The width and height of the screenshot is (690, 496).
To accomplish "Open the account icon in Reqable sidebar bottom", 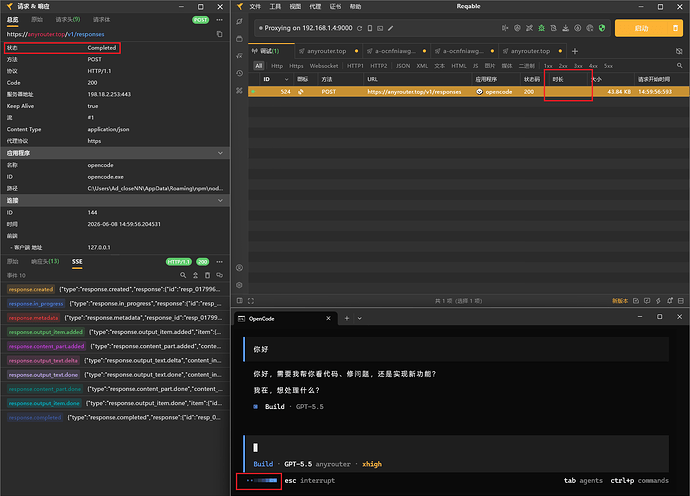I will (x=239, y=268).
